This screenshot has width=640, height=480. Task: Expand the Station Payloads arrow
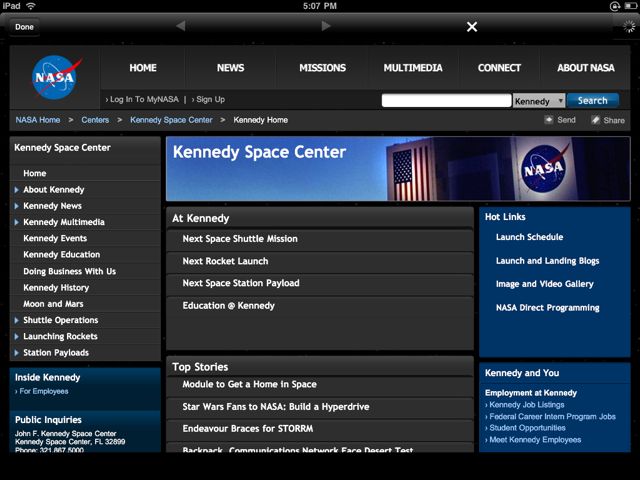coord(16,353)
